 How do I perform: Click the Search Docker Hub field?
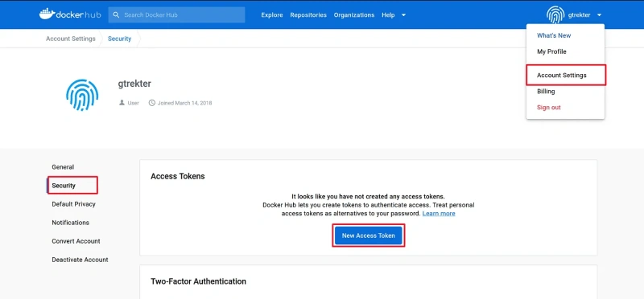tap(176, 14)
